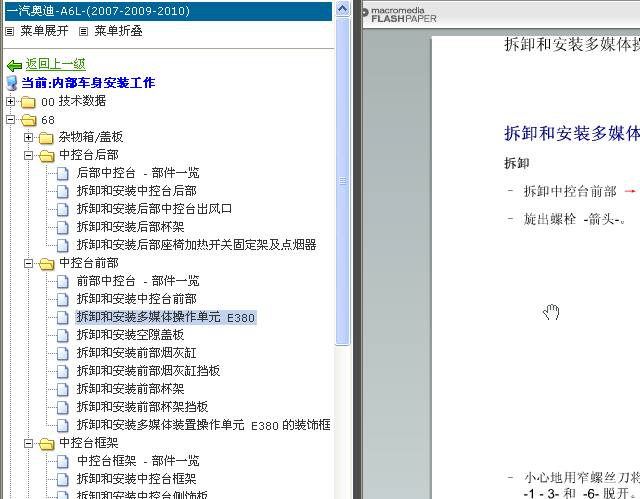Expand the 00 技术数据 folder node

pos(11,101)
